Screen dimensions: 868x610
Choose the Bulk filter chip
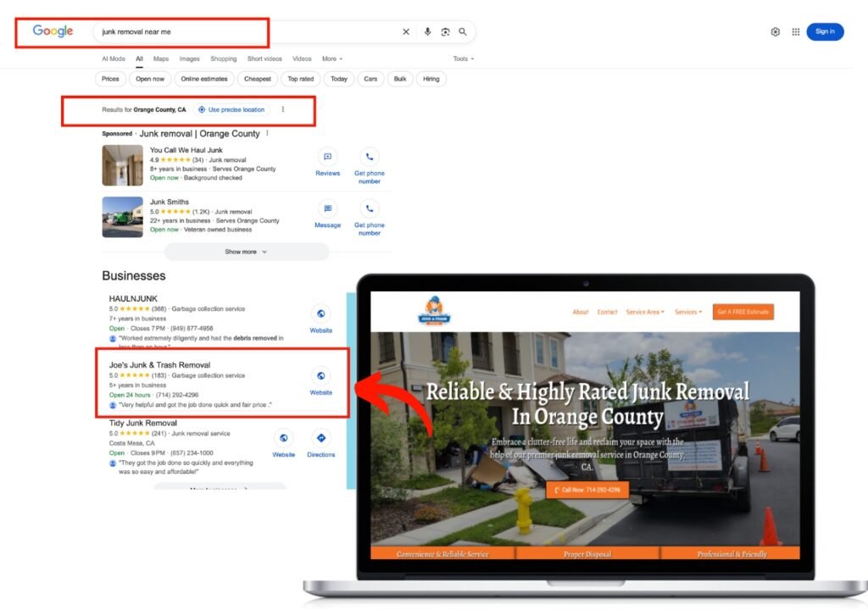(400, 79)
